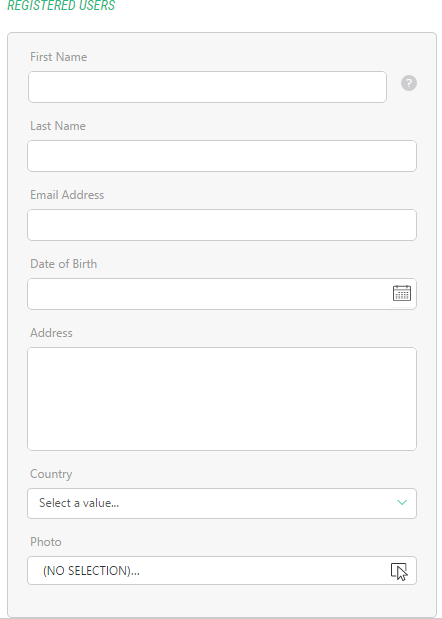Click the help question mark icon

pyautogui.click(x=409, y=83)
